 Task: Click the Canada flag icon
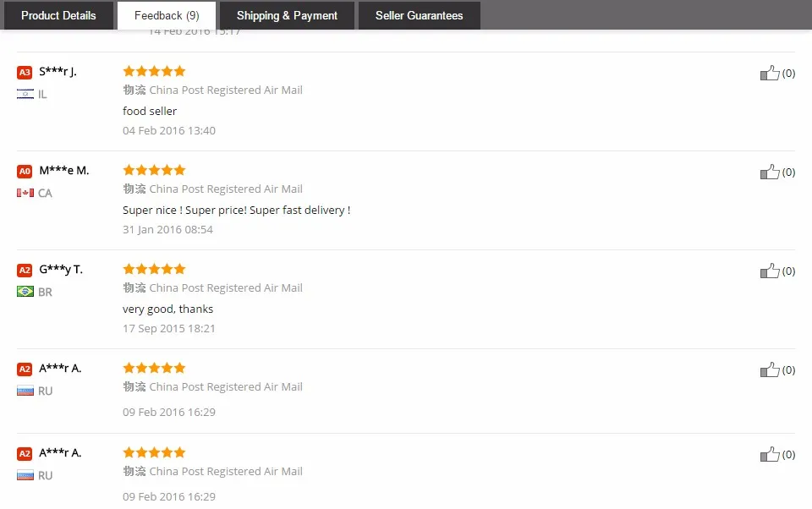coord(25,193)
